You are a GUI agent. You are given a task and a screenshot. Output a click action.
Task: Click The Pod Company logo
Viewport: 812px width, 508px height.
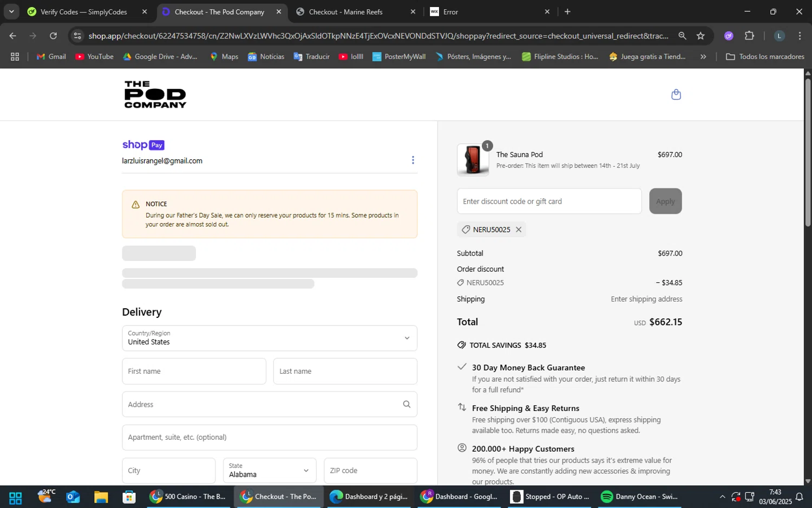point(155,94)
